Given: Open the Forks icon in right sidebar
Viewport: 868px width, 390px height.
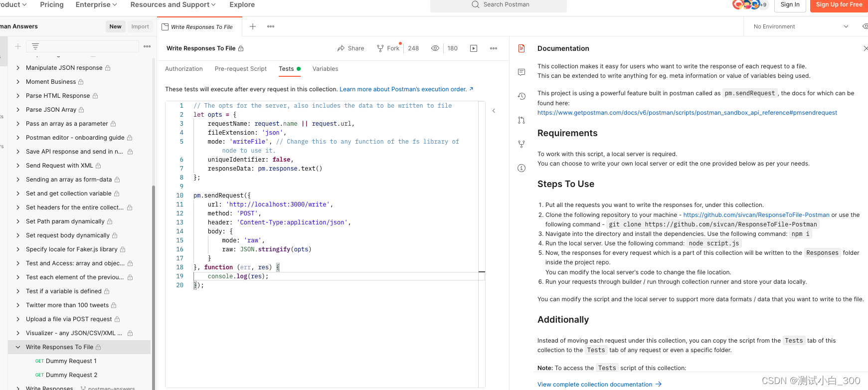Looking at the screenshot, I should tap(521, 144).
